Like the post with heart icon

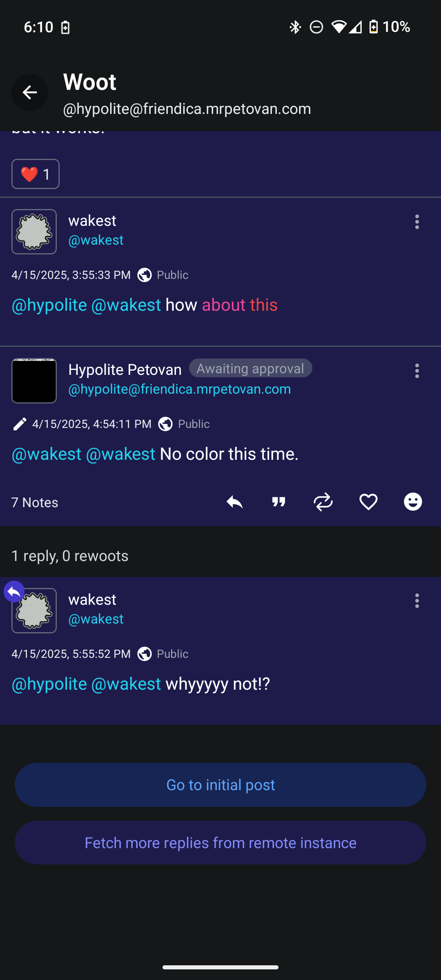click(368, 502)
